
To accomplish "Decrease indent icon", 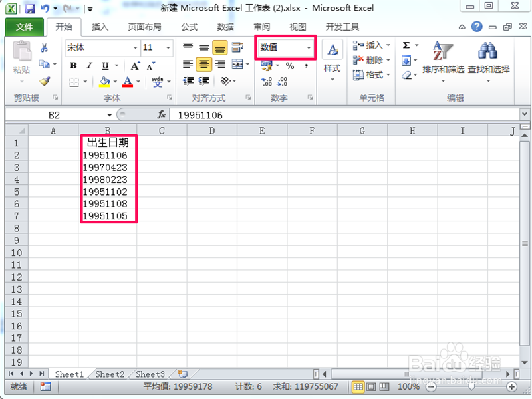I will point(188,81).
